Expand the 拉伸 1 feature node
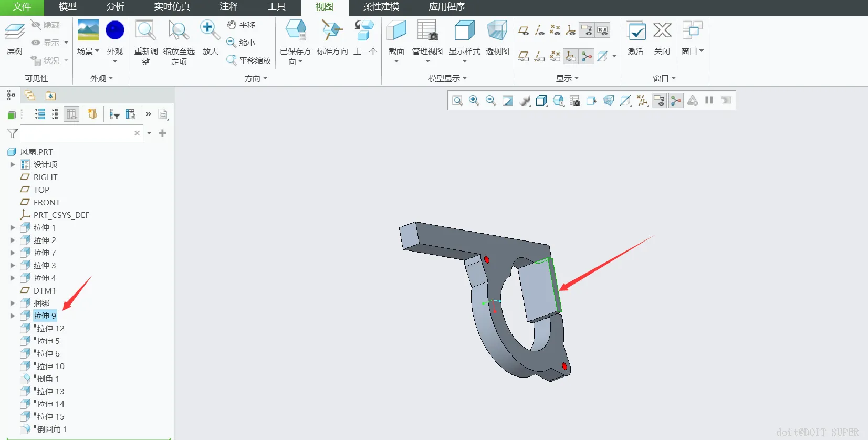Image resolution: width=868 pixels, height=440 pixels. click(x=13, y=227)
